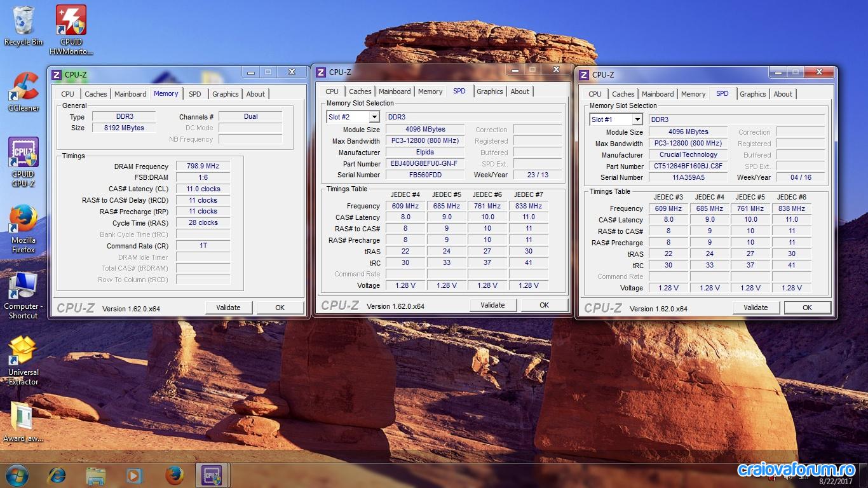
Task: Click the DRAM Frequency 798.9 MHz field
Action: click(x=203, y=166)
